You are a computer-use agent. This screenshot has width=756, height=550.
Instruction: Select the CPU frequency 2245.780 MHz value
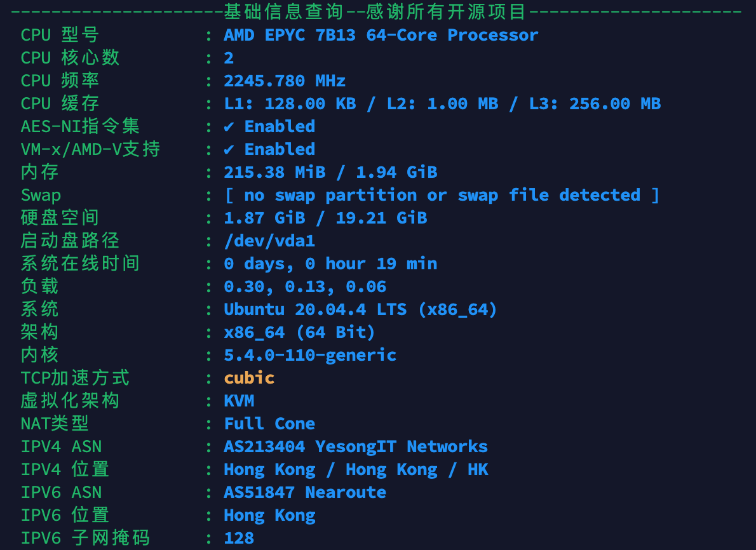pyautogui.click(x=285, y=81)
